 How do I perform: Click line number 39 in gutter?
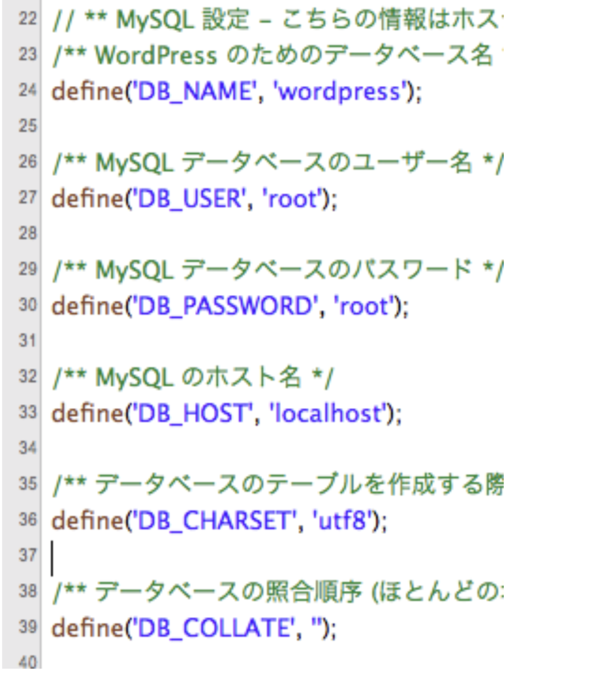click(28, 626)
